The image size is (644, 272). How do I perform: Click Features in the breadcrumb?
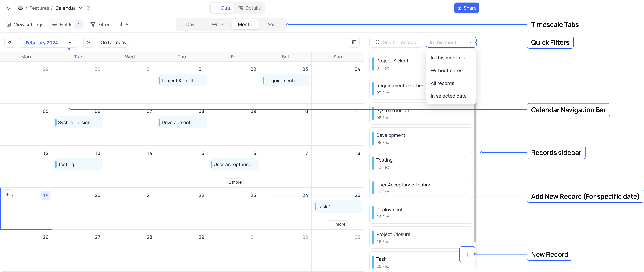coord(39,8)
